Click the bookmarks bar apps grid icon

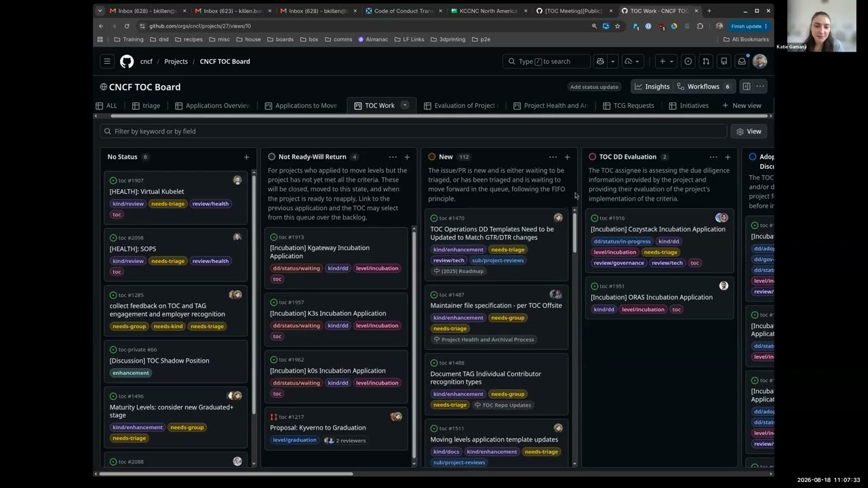coord(100,39)
